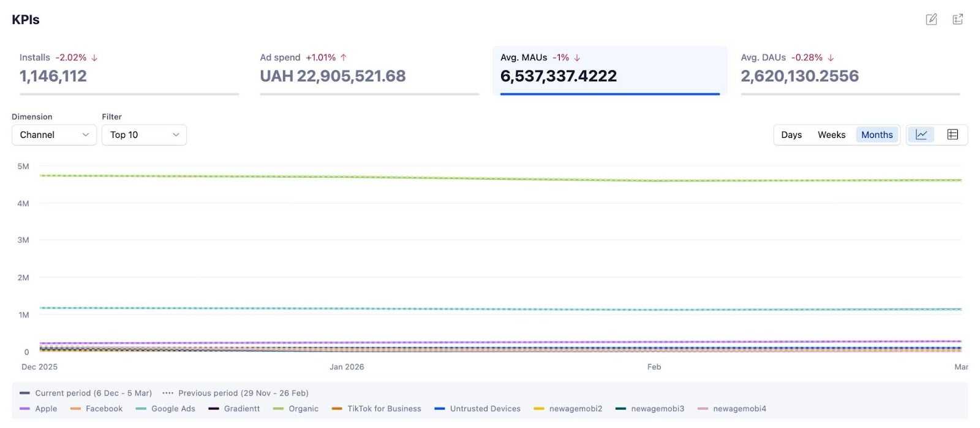Switch to table view

coord(952,135)
